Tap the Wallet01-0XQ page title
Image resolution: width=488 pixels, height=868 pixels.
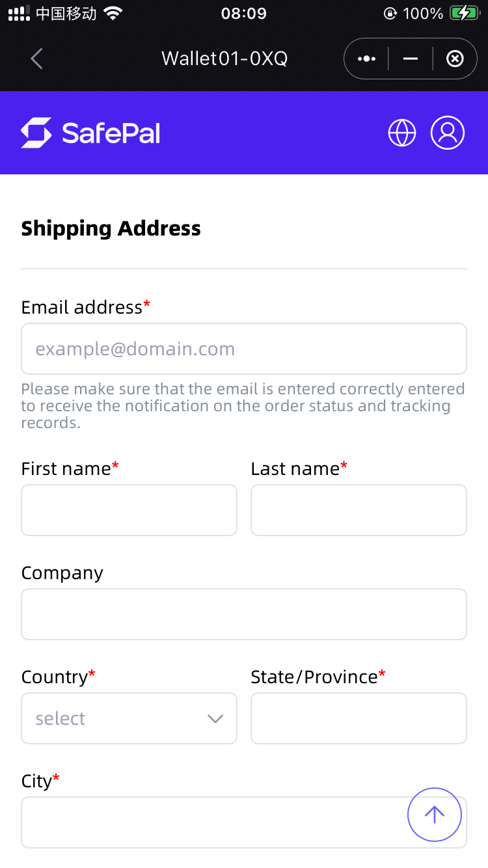pyautogui.click(x=224, y=59)
